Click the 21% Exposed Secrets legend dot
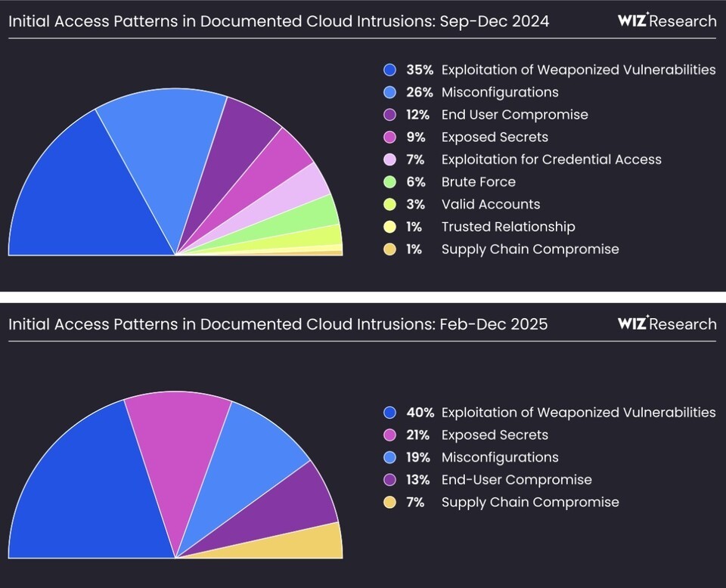This screenshot has height=588, width=726. tap(390, 435)
